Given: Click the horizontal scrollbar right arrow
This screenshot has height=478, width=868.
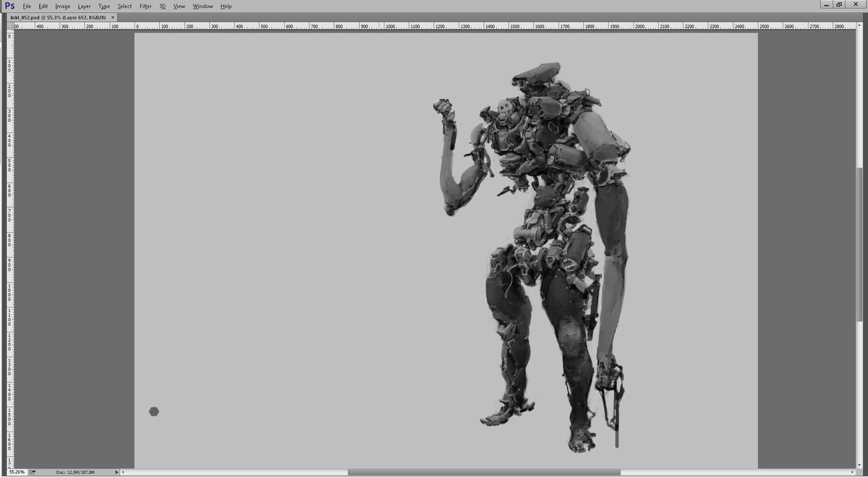Looking at the screenshot, I should tap(852, 472).
